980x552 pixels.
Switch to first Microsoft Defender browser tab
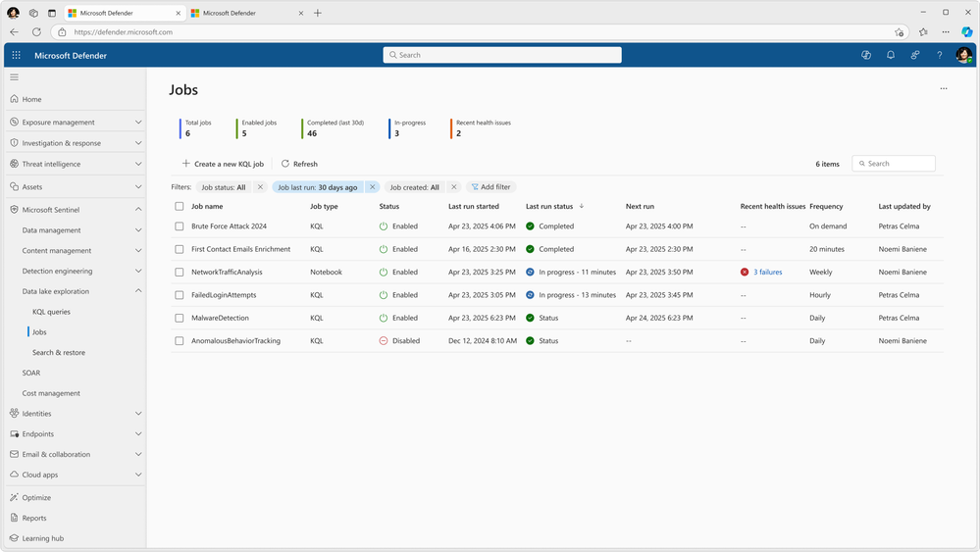(125, 13)
